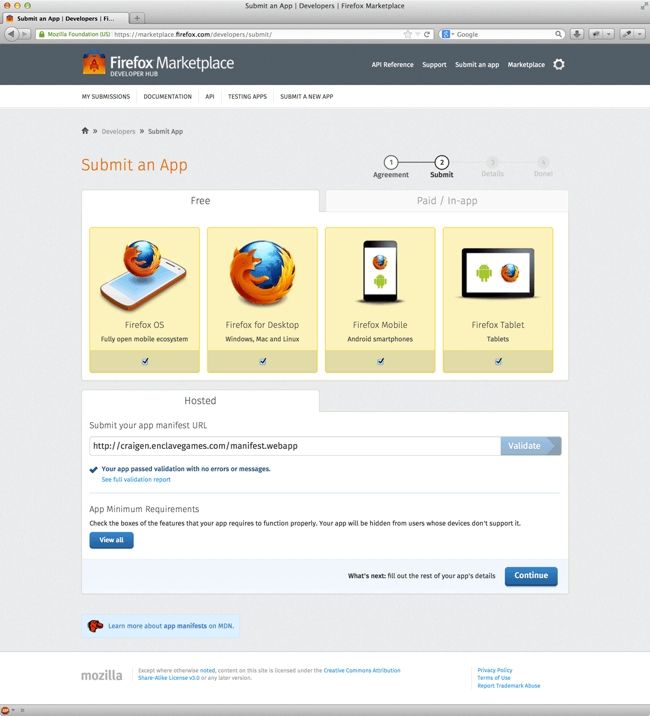This screenshot has width=650, height=716.
Task: Open Report Trademark Abuse footer link
Action: tap(509, 685)
